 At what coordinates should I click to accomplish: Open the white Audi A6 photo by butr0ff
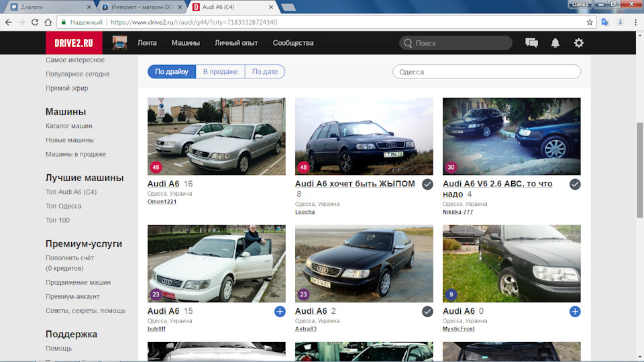pyautogui.click(x=217, y=263)
